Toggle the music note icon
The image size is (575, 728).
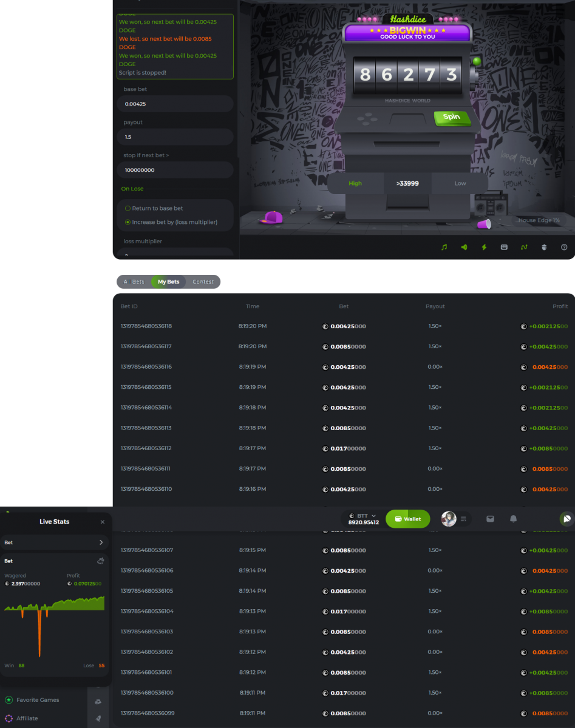coord(444,247)
